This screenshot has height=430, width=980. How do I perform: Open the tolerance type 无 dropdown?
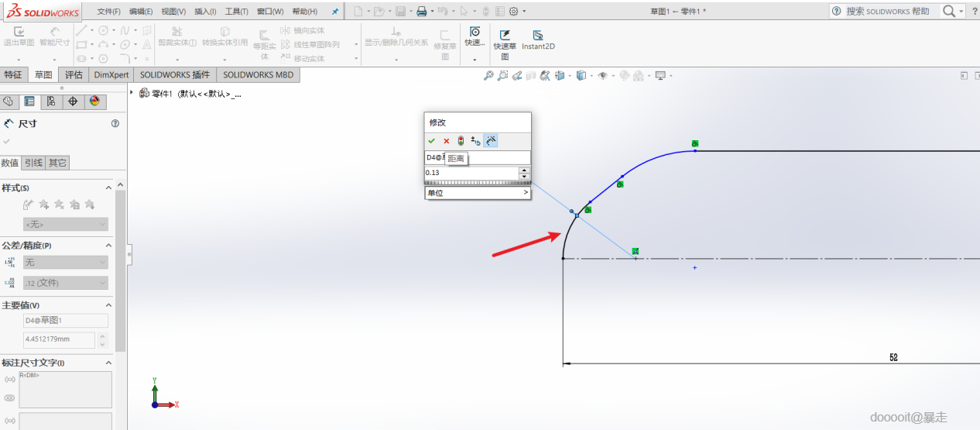click(x=66, y=263)
